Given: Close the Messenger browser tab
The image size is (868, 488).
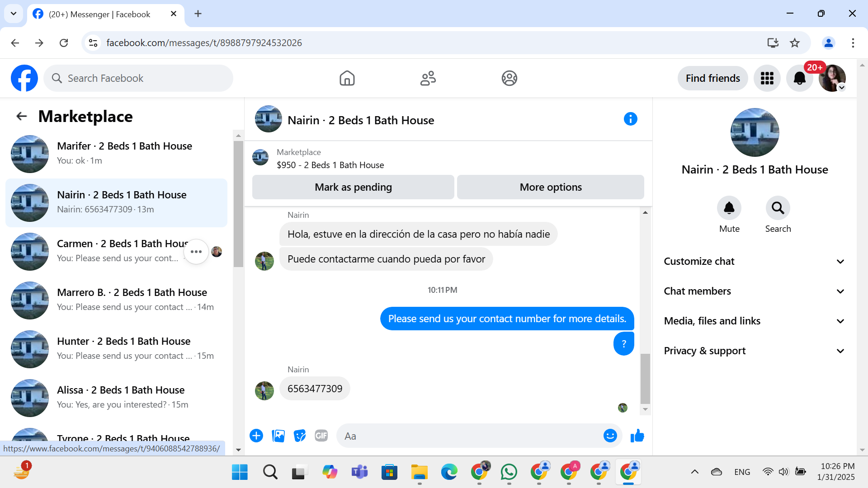Looking at the screenshot, I should [174, 14].
